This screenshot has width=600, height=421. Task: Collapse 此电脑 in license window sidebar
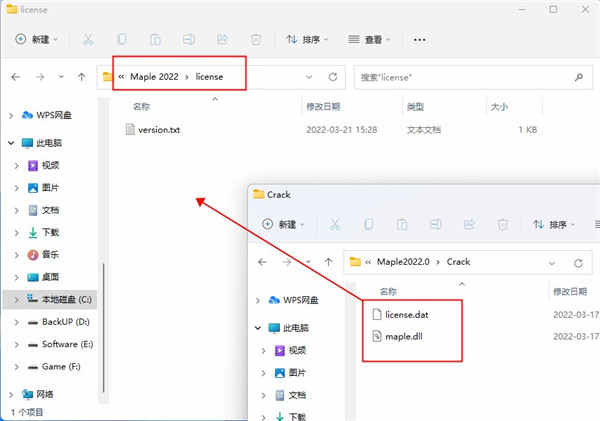pos(11,143)
